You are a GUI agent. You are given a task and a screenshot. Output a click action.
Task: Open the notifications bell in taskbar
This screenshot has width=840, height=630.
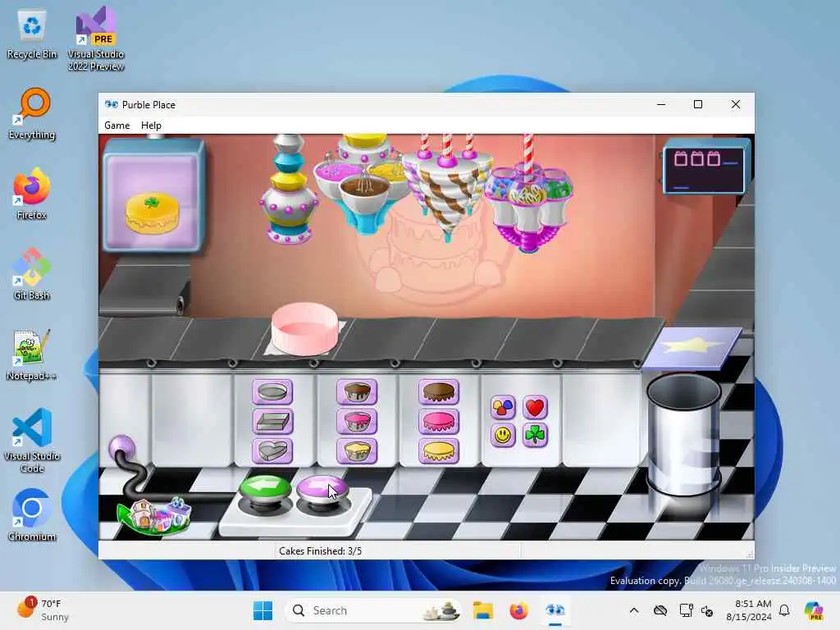tap(784, 610)
